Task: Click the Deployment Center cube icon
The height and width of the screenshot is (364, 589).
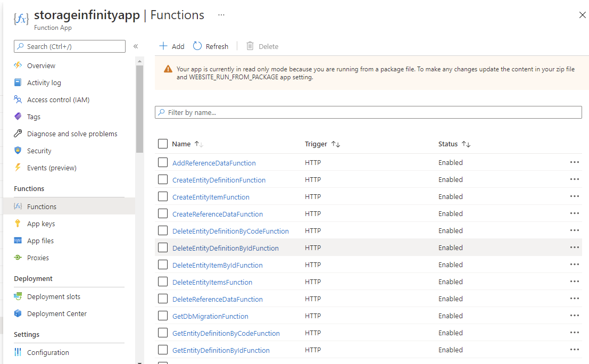Action: (18, 313)
